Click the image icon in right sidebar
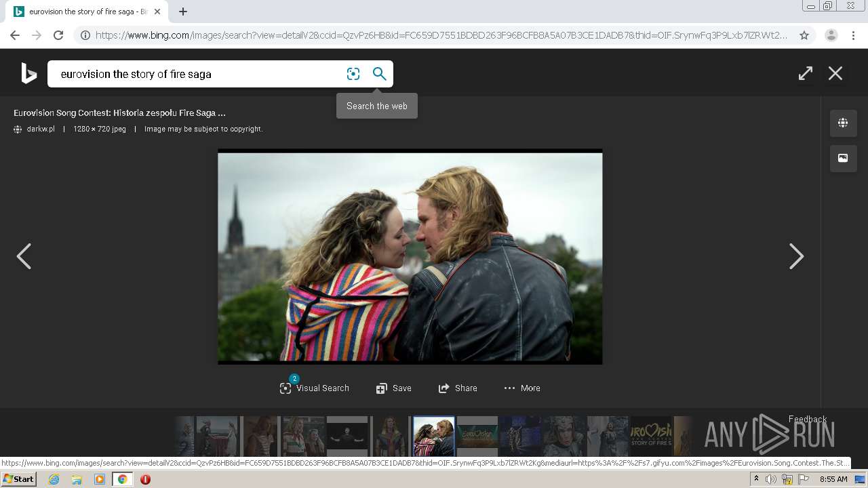Screen dimensions: 868x488 [843, 158]
